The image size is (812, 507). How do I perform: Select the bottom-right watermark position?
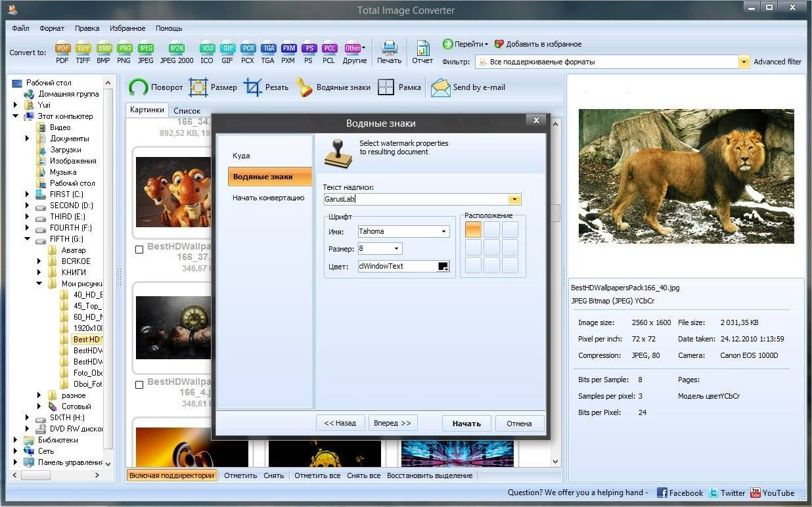(x=510, y=265)
